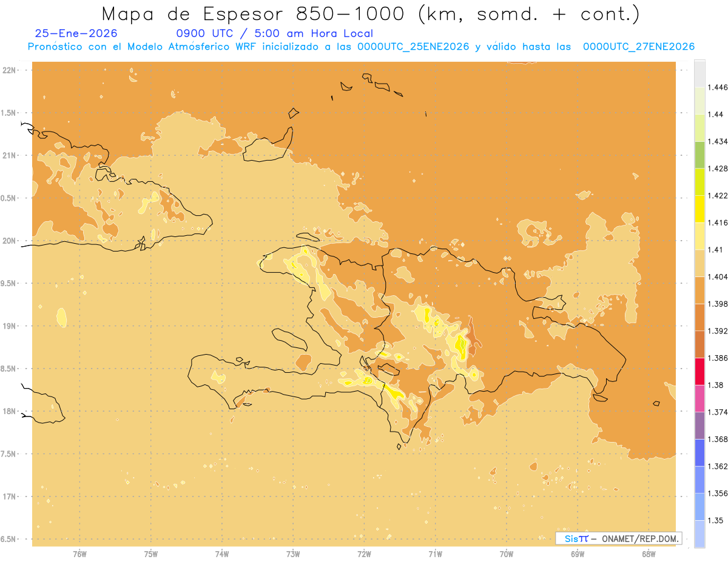Viewport: 728px width, 562px height.
Task: Click the legend value "1.44"
Action: (715, 115)
